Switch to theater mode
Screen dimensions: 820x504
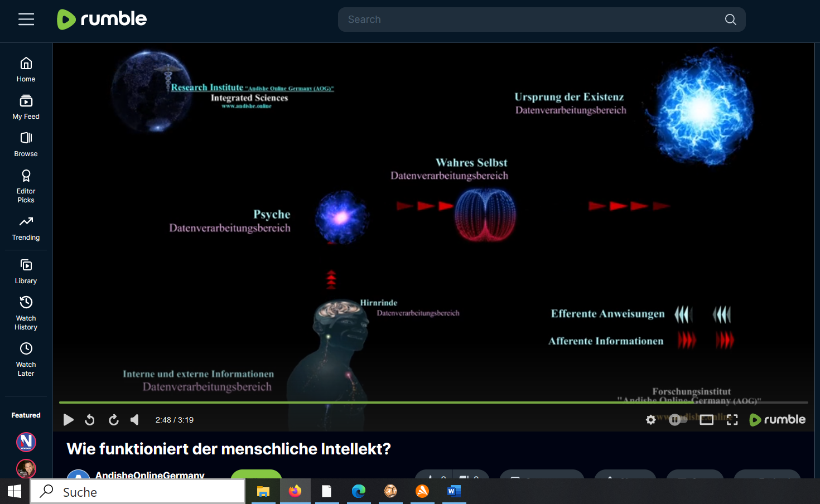tap(706, 420)
